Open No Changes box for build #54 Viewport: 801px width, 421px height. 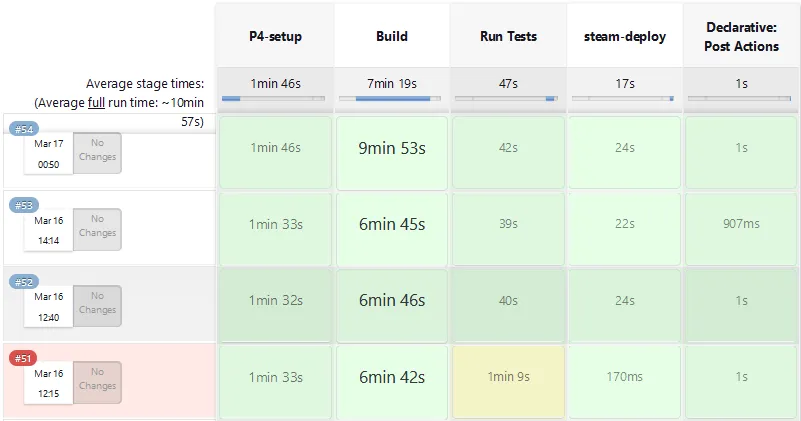(x=97, y=151)
